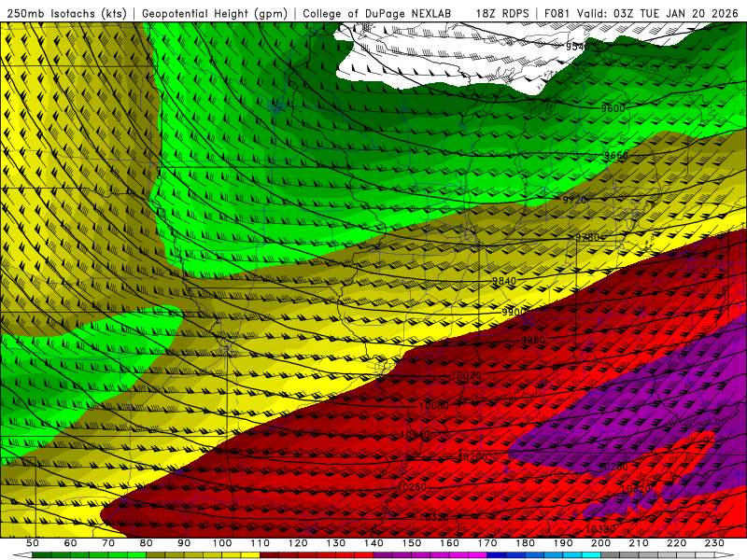The height and width of the screenshot is (560, 747).
Task: Click the 200 value on the color scale
Action: 600,543
